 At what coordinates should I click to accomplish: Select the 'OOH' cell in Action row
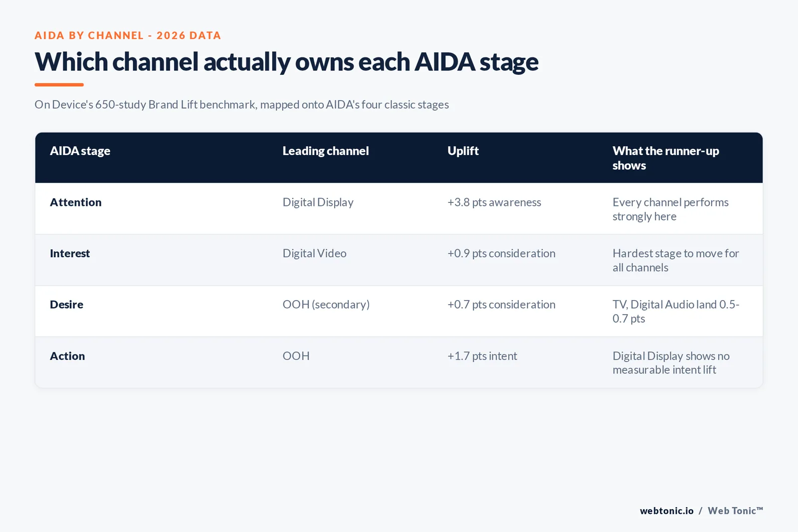click(296, 356)
